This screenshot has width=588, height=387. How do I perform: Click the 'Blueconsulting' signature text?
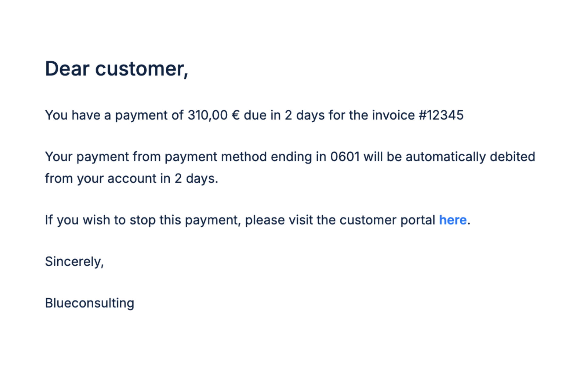[x=89, y=303]
